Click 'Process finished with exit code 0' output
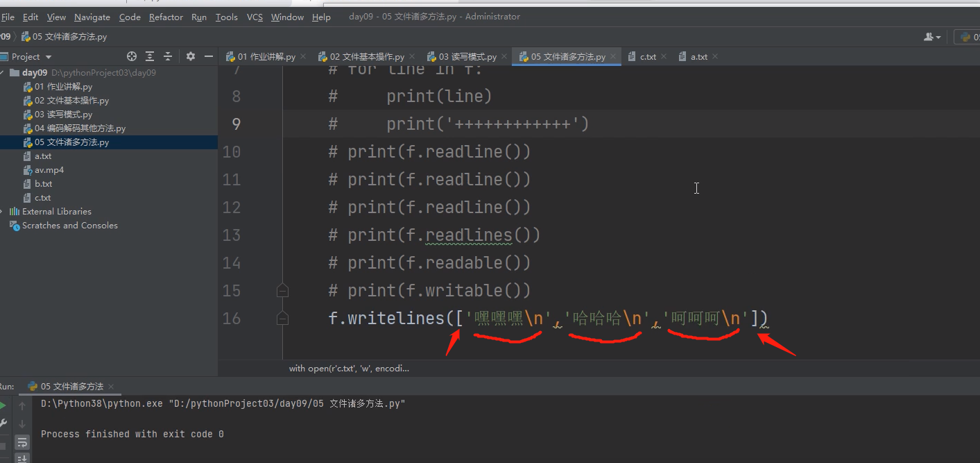This screenshot has height=463, width=980. 132,434
